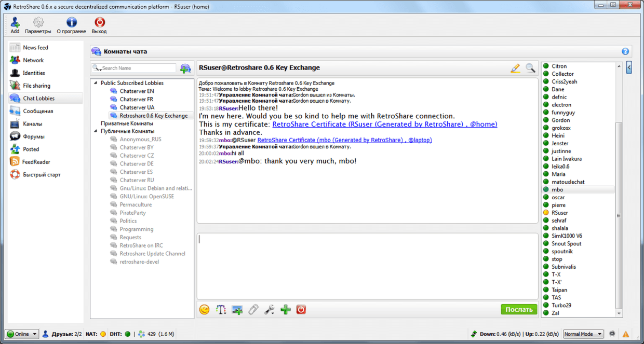The image size is (644, 344).
Task: Click the paperclip attach file icon
Action: click(253, 310)
